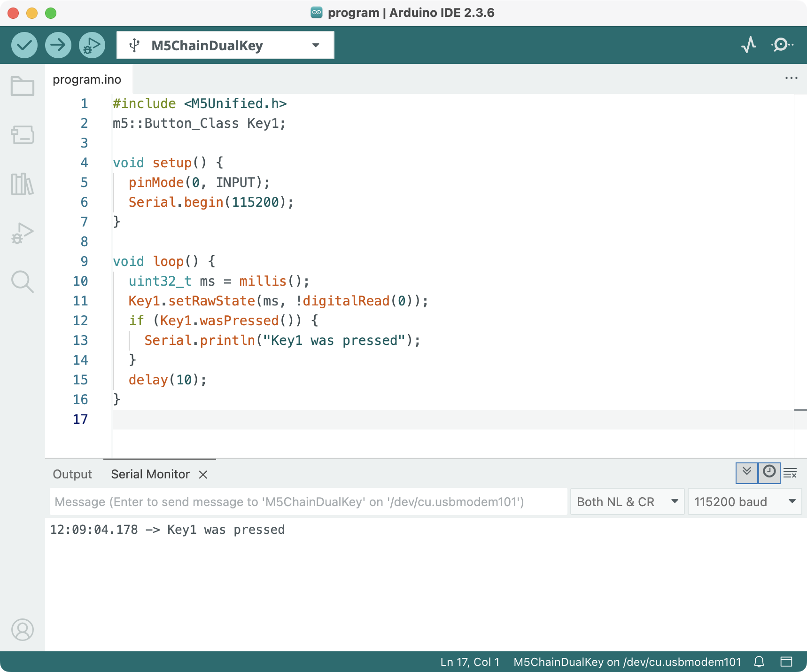Open the Sketchbook folder panel
807x672 pixels.
point(23,86)
